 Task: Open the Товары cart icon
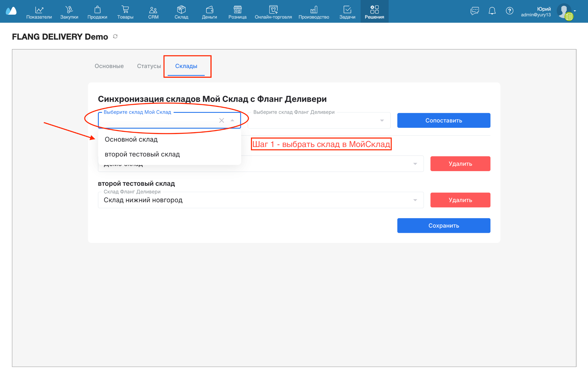(125, 10)
